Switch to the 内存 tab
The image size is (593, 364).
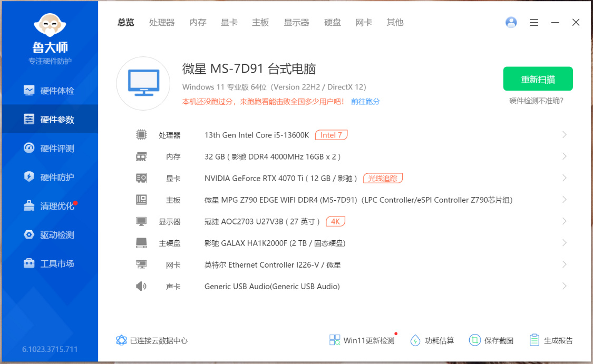click(x=198, y=23)
